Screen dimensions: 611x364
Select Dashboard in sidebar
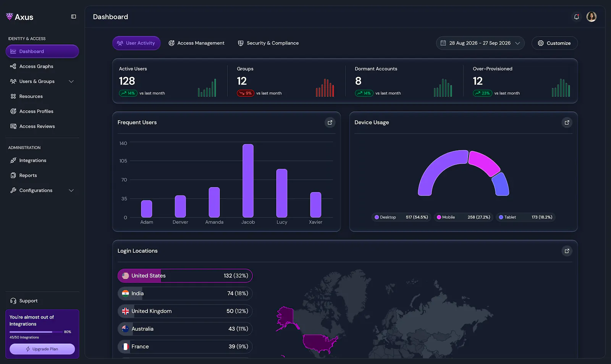click(42, 51)
